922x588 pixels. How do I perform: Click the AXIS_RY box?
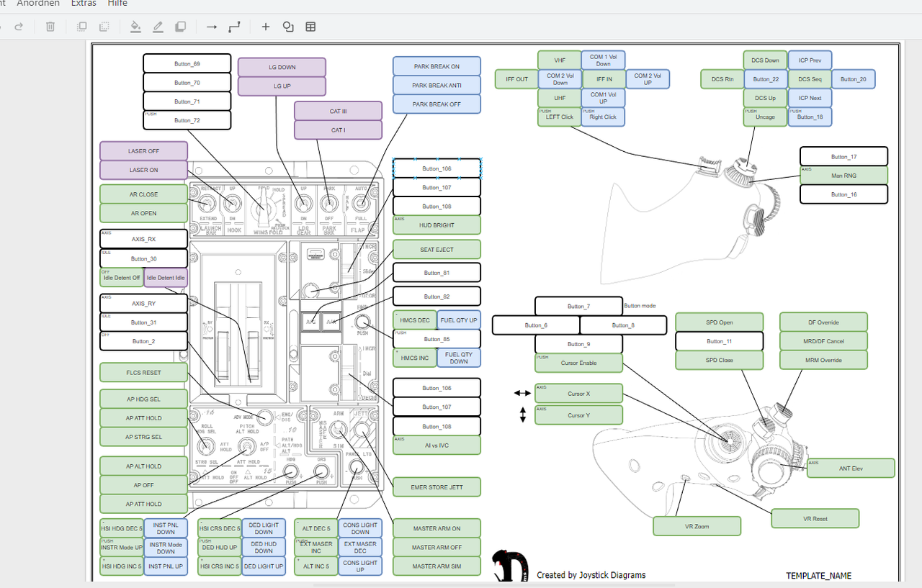coord(143,303)
